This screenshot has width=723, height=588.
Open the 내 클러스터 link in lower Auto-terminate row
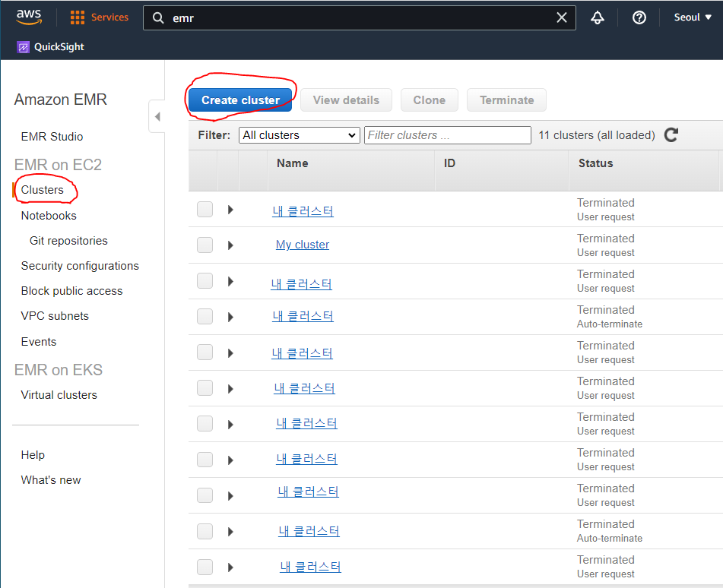click(309, 531)
